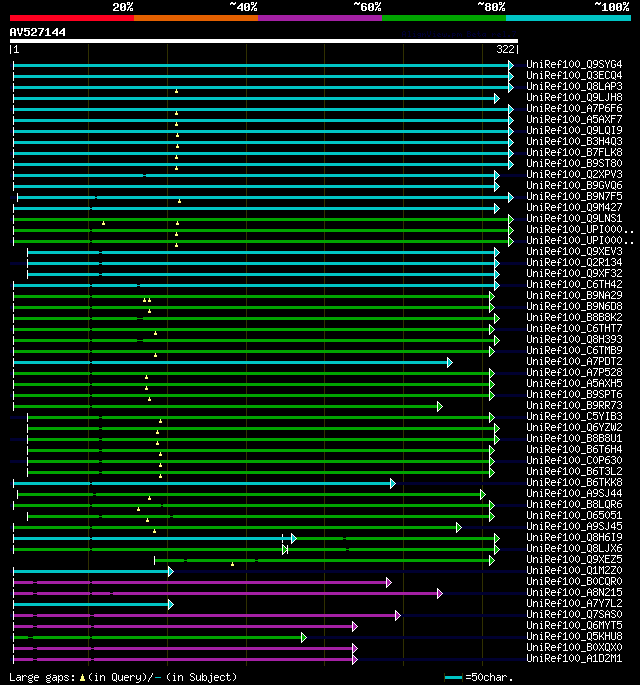Click the UniRef100_Q9LNS1 label
The width and height of the screenshot is (640, 685).
(574, 218)
